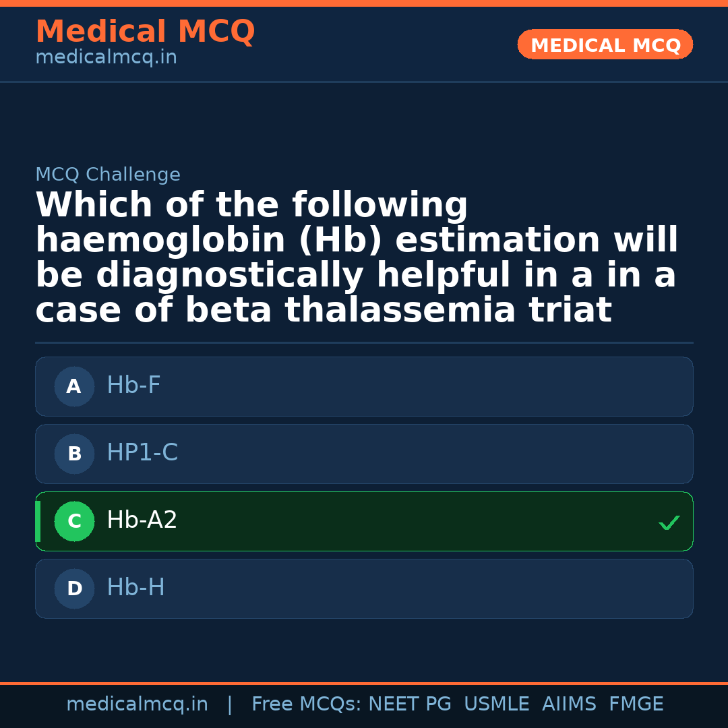Choose the letter D option circle

74,588
